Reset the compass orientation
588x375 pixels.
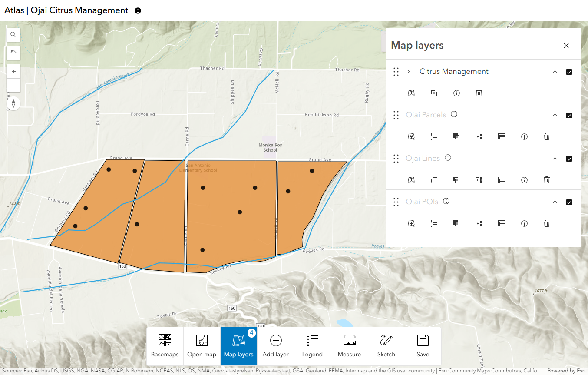coord(13,103)
